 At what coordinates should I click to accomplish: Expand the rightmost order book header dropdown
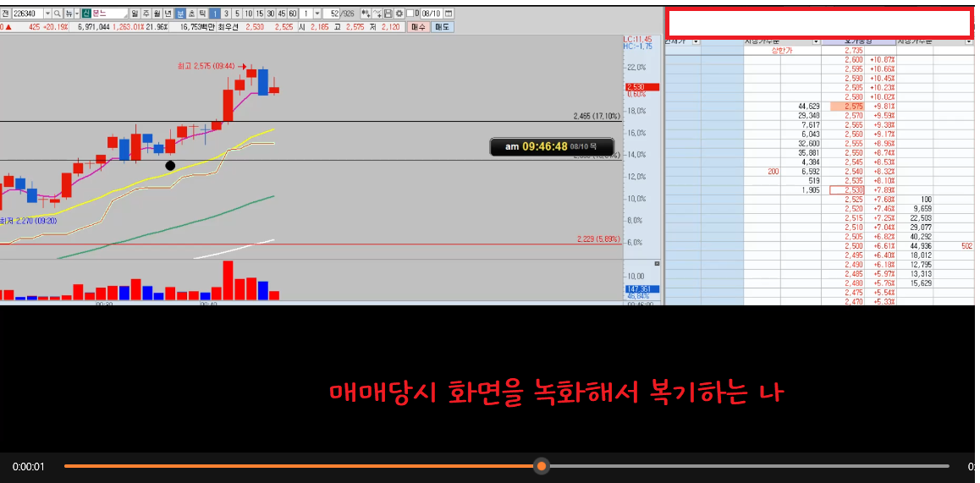coord(968,41)
